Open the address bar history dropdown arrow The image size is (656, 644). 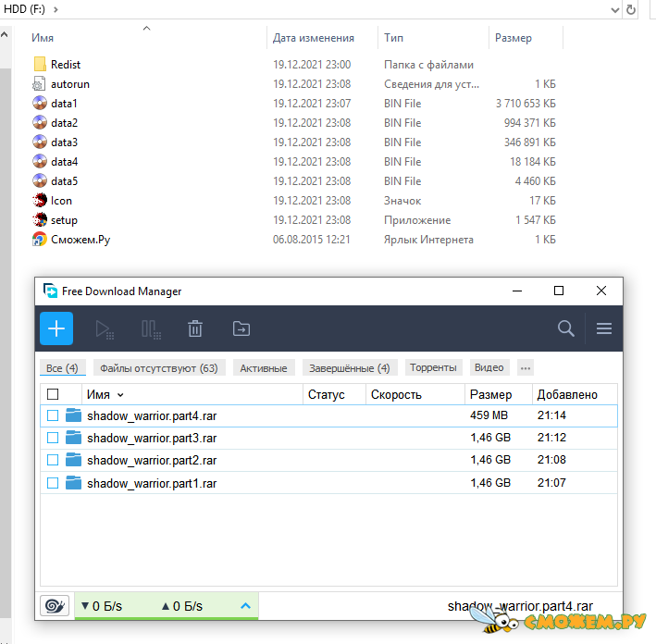coord(615,10)
